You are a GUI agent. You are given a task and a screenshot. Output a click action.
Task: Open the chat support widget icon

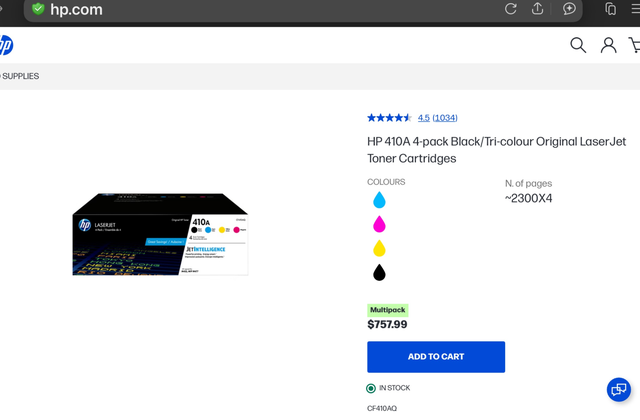tap(618, 389)
